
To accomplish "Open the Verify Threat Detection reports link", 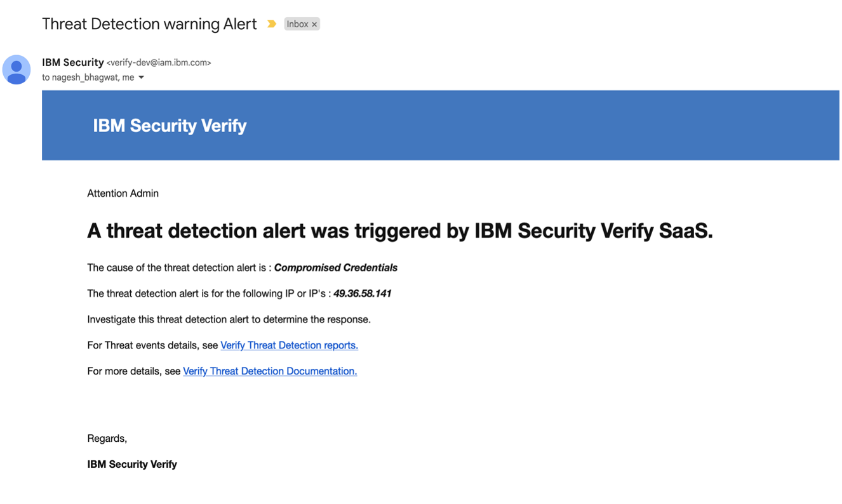I will point(289,345).
